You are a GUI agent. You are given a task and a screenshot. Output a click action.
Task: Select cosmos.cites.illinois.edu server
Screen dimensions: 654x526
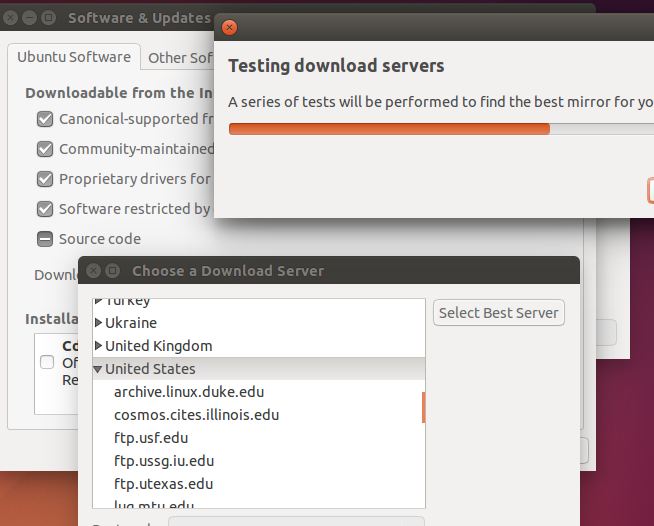click(x=259, y=415)
